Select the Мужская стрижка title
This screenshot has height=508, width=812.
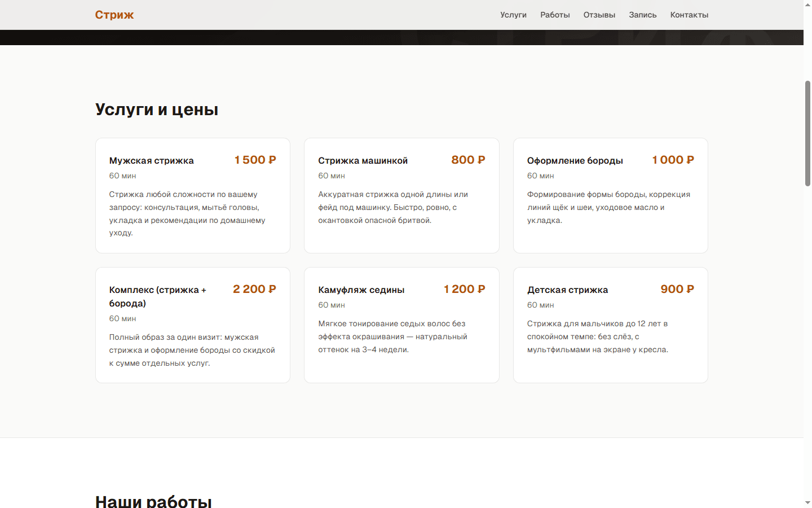(x=152, y=160)
